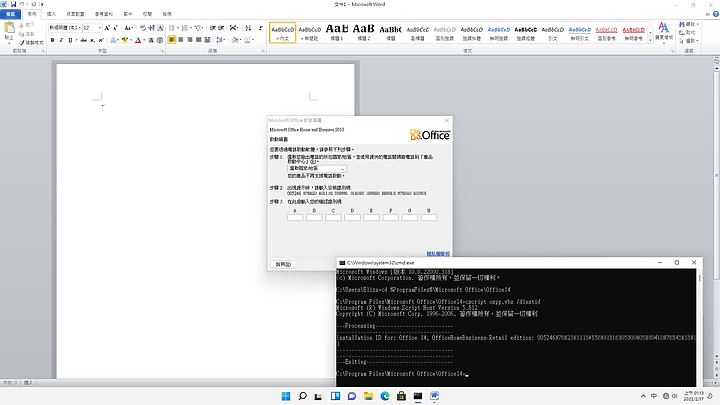Click the Multilevel List icon

(198, 28)
